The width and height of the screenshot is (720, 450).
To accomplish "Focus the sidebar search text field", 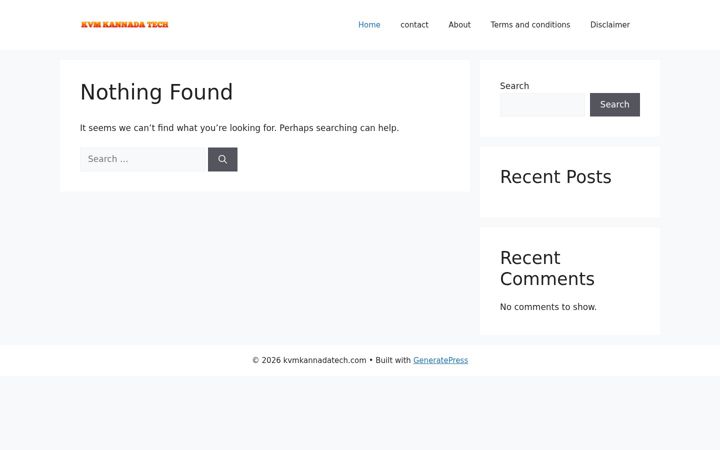I will (542, 105).
